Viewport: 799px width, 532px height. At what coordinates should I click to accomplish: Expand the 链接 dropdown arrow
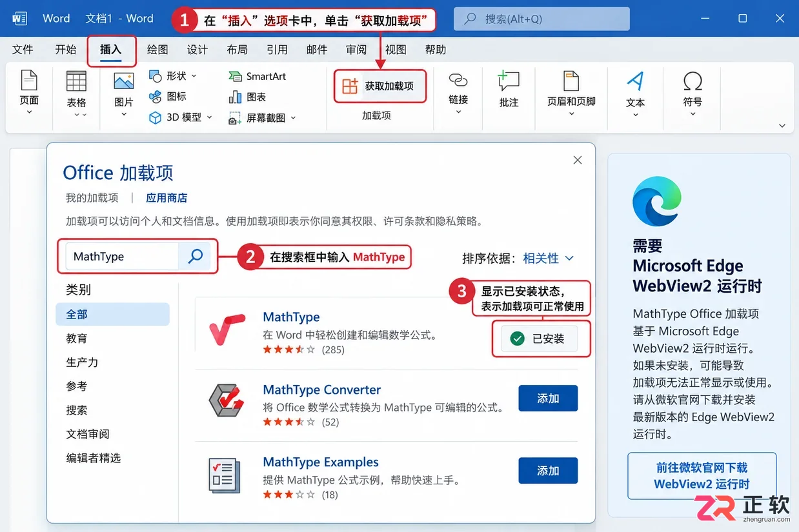click(458, 112)
